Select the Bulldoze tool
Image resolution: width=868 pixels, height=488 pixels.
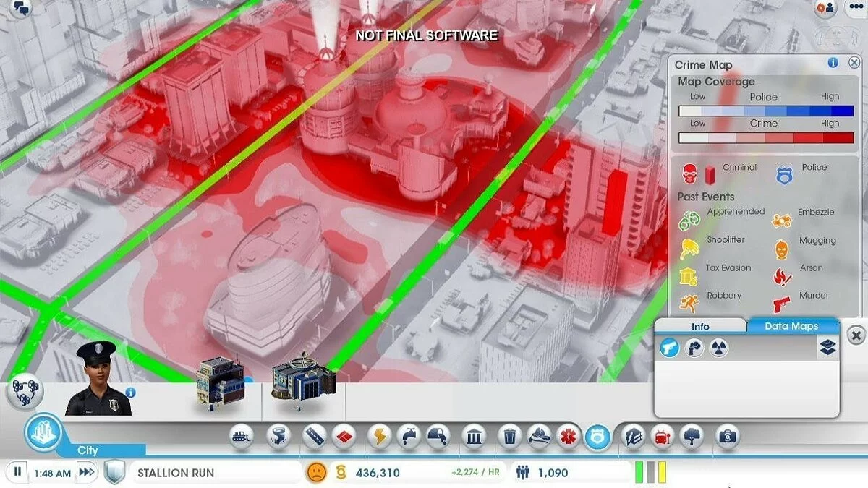pyautogui.click(x=242, y=436)
